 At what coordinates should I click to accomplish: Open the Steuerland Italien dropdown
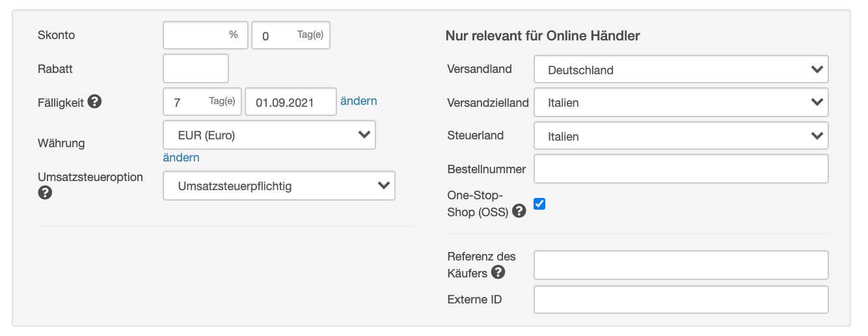coord(681,135)
